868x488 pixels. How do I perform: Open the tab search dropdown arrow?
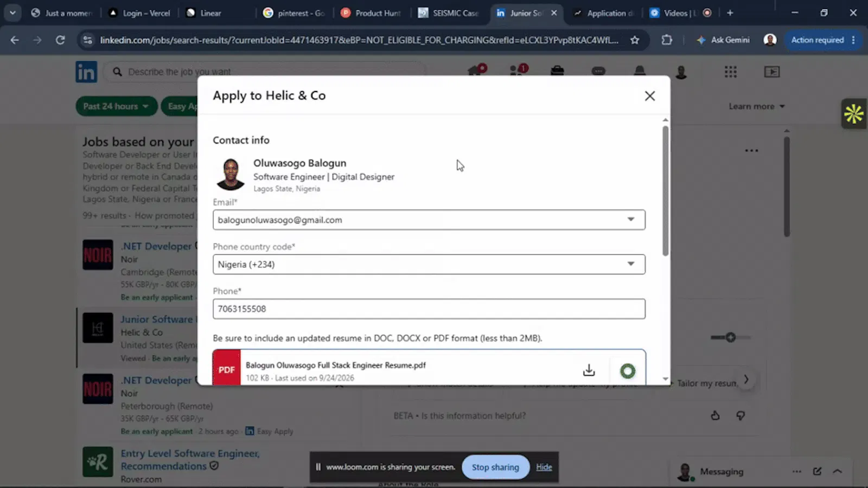[12, 13]
